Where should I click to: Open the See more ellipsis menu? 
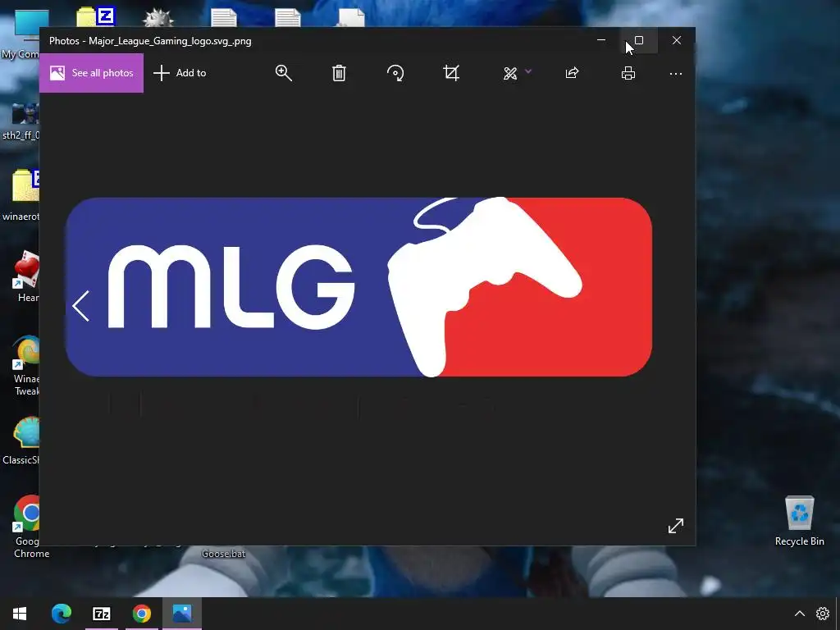pyautogui.click(x=676, y=73)
